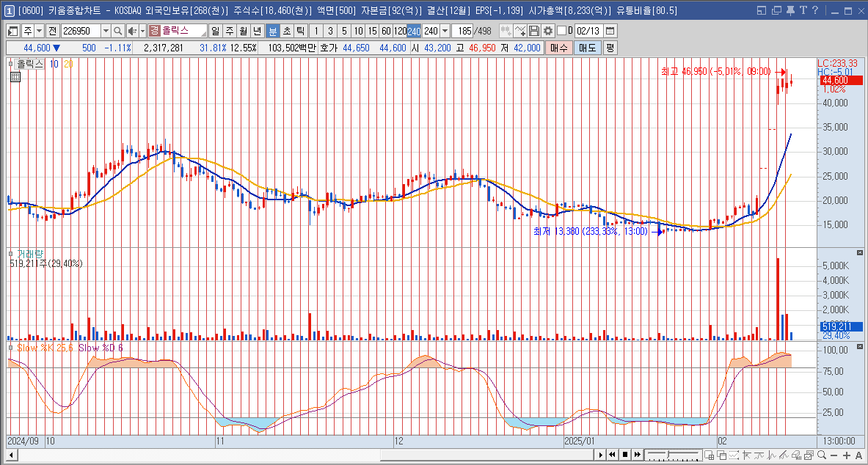
Task: Click the stock code input field 226950
Action: 81,31
